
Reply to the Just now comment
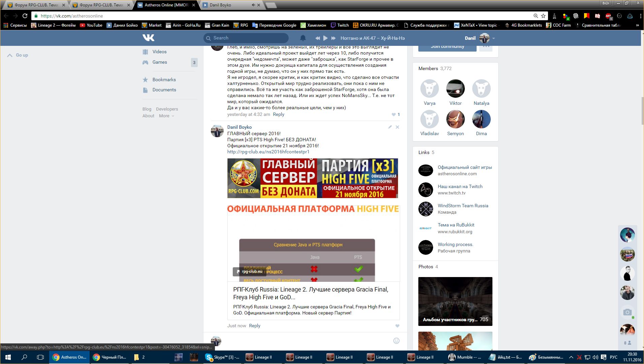(255, 326)
